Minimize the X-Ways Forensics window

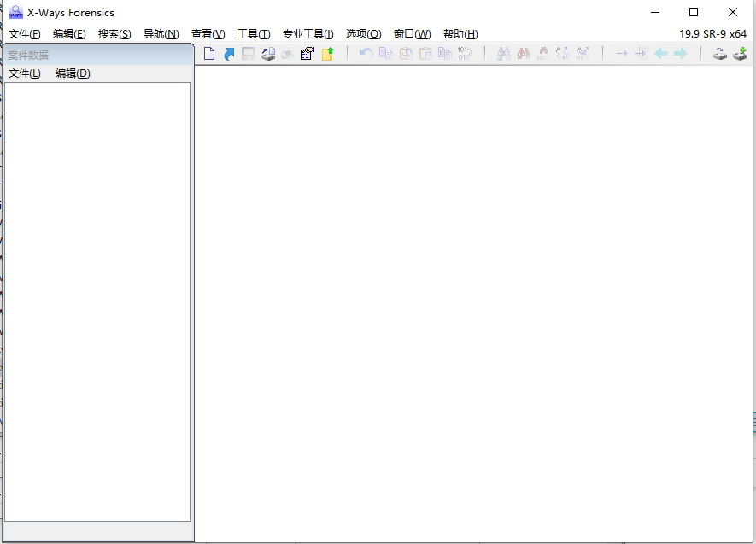pyautogui.click(x=655, y=12)
